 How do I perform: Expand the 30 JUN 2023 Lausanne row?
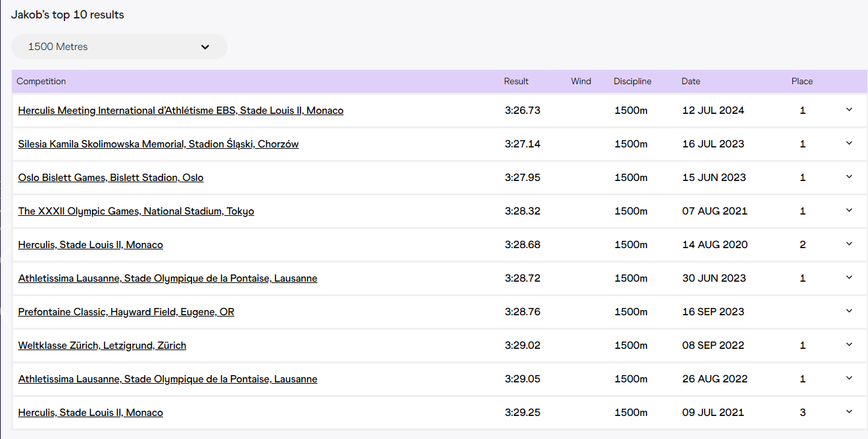(x=848, y=278)
